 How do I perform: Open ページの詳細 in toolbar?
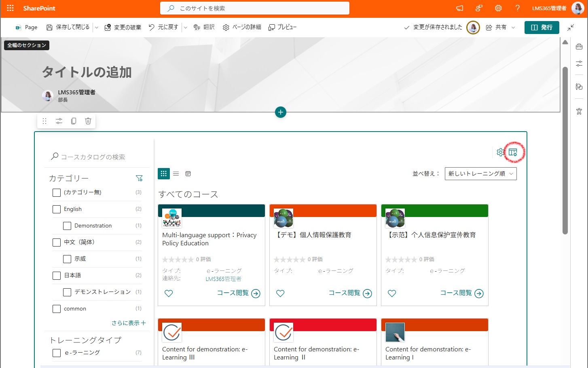[x=242, y=27]
